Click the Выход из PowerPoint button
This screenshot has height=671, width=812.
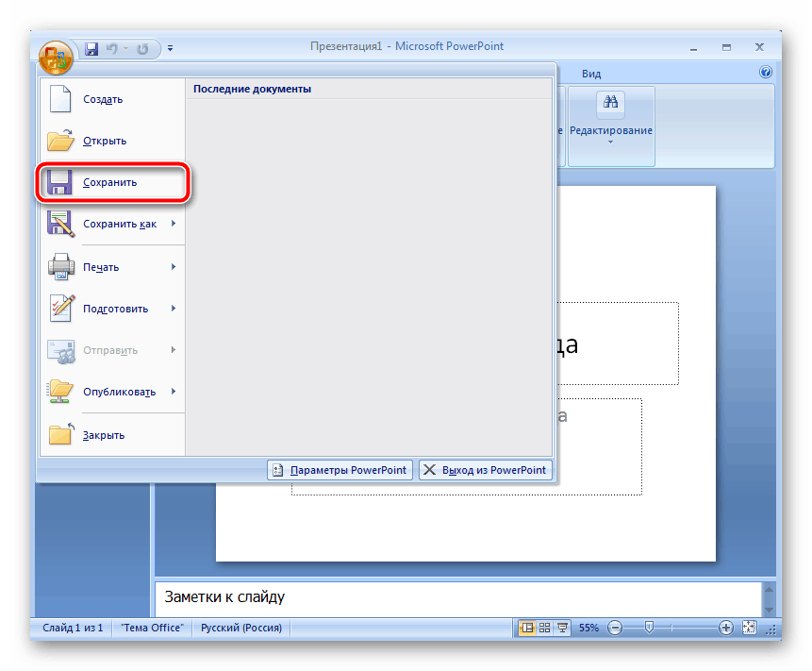(x=485, y=470)
